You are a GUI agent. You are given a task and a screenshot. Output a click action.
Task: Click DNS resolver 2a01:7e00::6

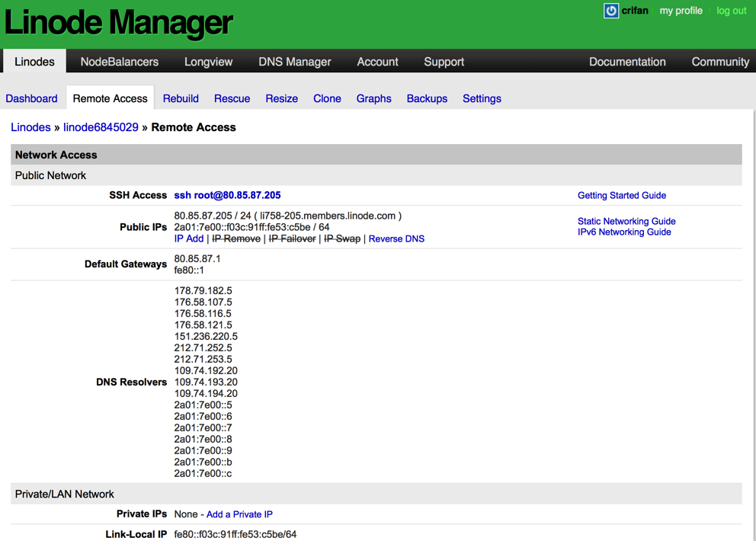(203, 417)
